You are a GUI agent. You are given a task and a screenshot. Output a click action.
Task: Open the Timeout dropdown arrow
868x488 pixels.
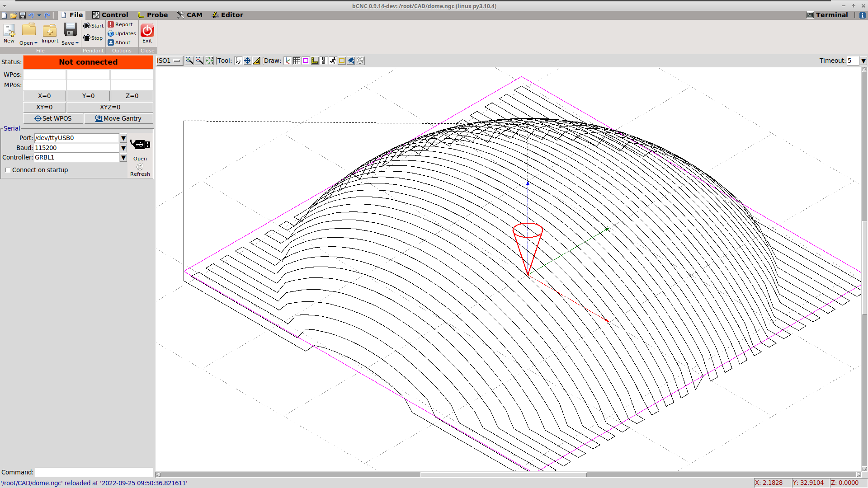(863, 61)
